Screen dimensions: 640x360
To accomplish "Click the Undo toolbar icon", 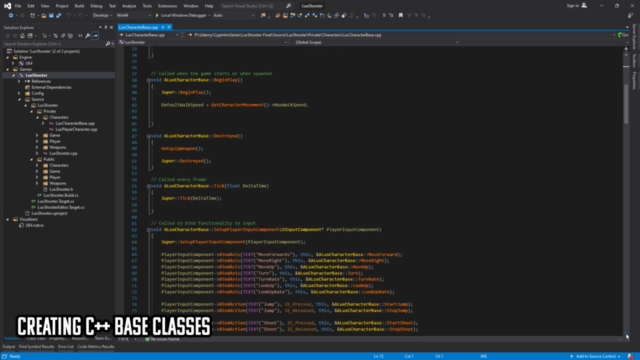I will pyautogui.click(x=69, y=16).
